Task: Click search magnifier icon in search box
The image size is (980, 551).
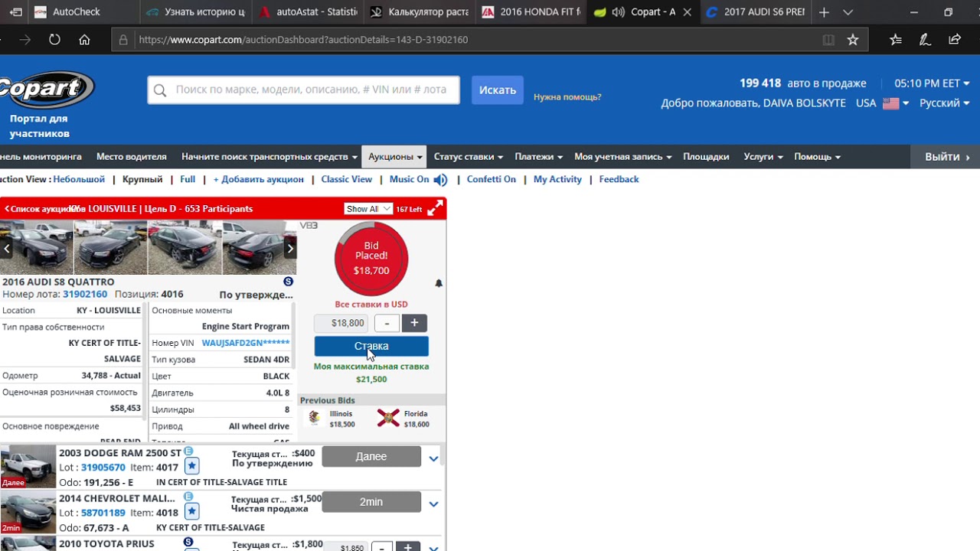Action: coord(160,90)
